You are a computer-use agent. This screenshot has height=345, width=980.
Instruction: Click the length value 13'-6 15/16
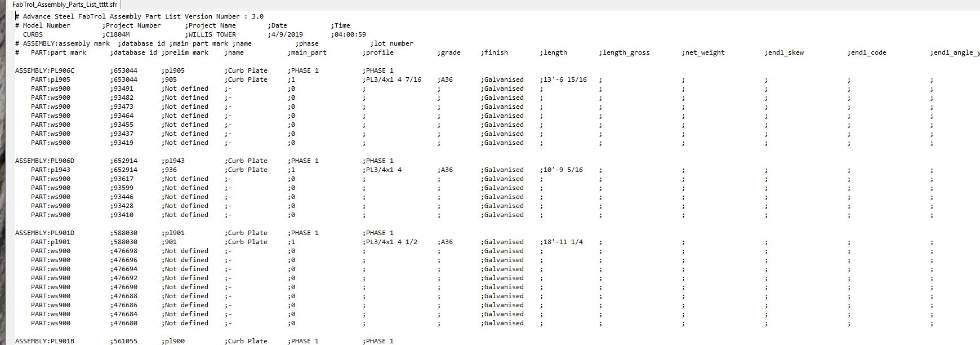(565, 79)
